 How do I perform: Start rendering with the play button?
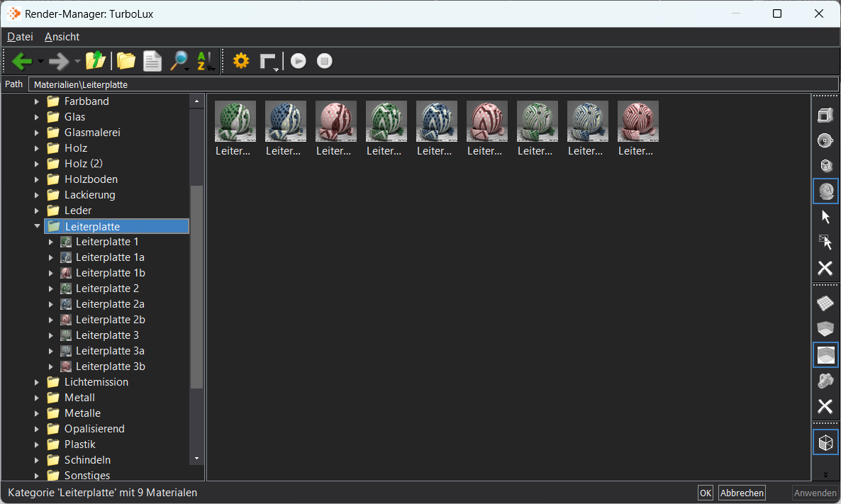point(299,61)
